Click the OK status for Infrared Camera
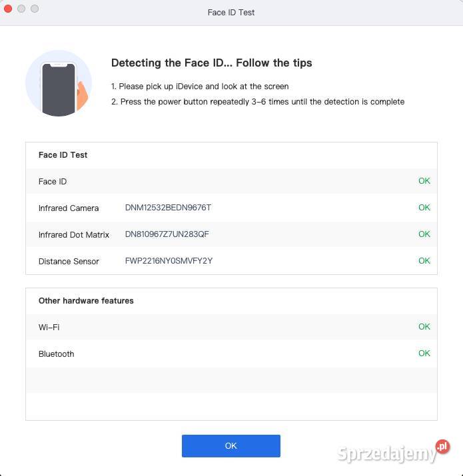 coord(424,208)
